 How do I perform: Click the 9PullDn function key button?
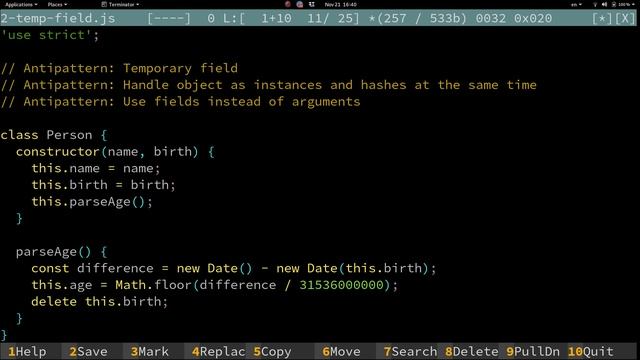(x=533, y=351)
